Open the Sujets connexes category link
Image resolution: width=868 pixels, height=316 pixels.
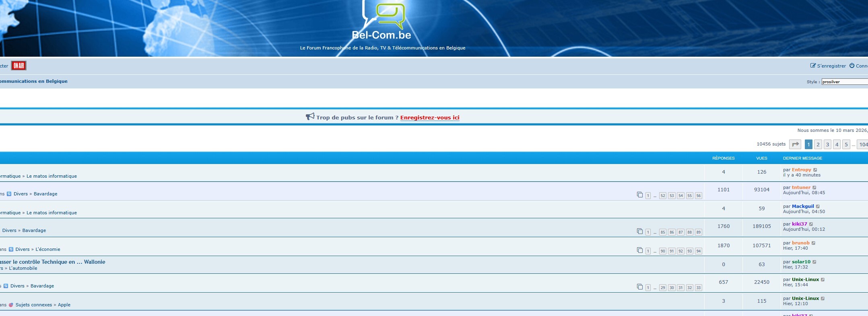click(34, 305)
